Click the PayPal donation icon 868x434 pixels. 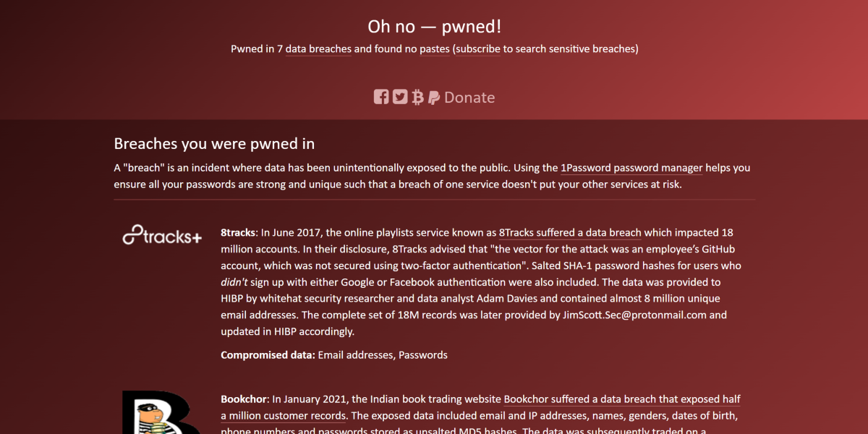[434, 97]
